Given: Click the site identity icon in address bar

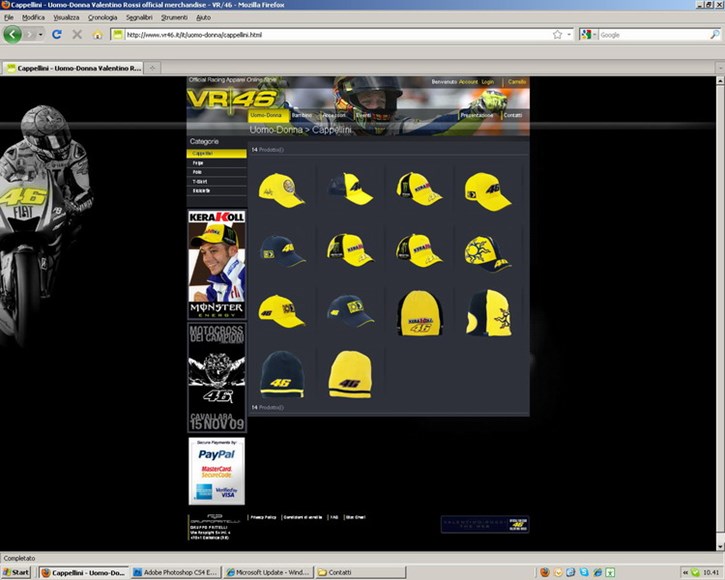Looking at the screenshot, I should (118, 35).
